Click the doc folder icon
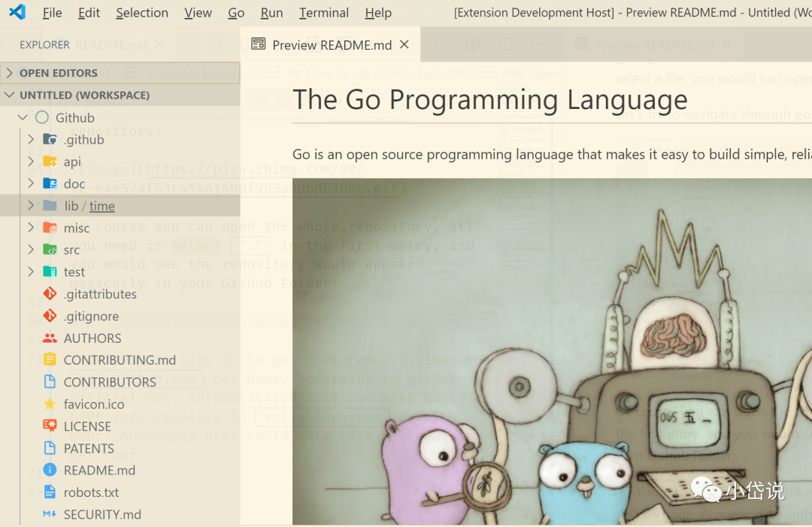812x527 pixels. point(50,183)
